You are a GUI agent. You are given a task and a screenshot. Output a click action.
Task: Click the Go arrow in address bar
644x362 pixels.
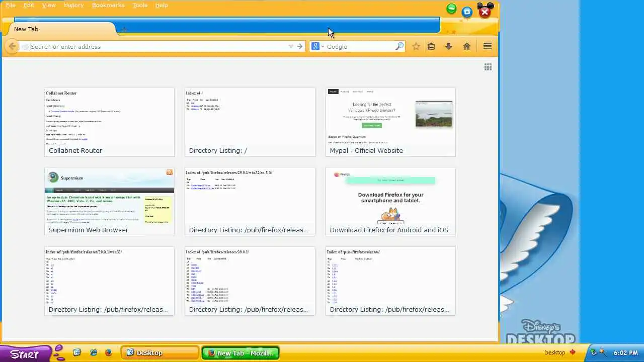[300, 46]
